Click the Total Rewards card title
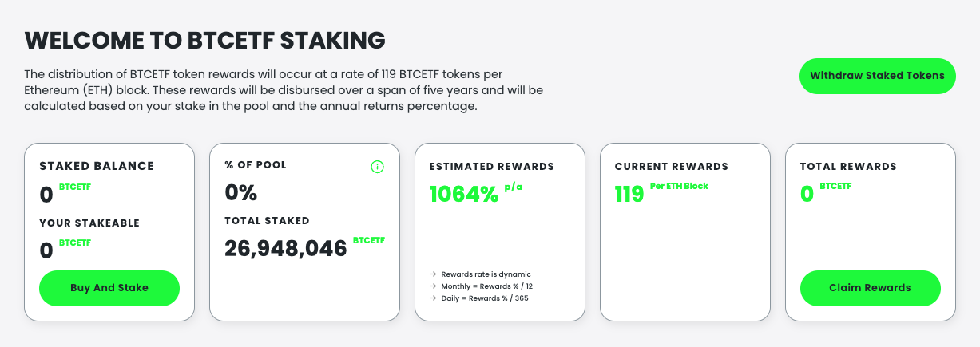 pos(848,167)
